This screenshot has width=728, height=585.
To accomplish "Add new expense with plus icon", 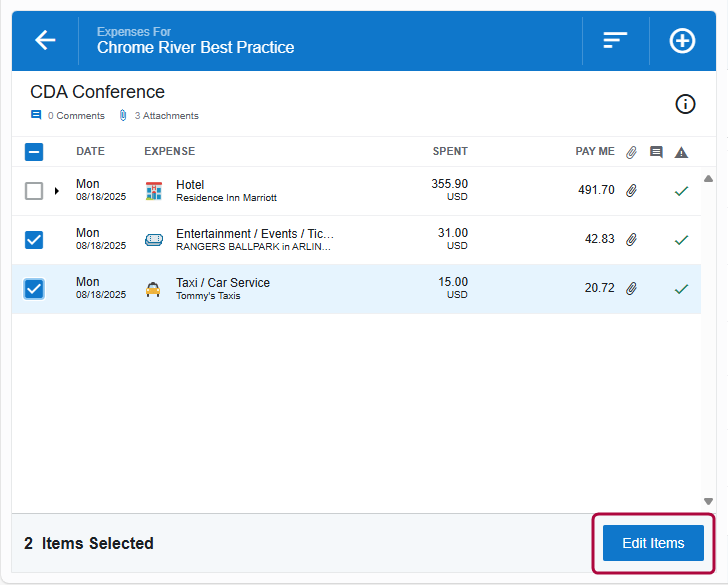I will click(682, 41).
